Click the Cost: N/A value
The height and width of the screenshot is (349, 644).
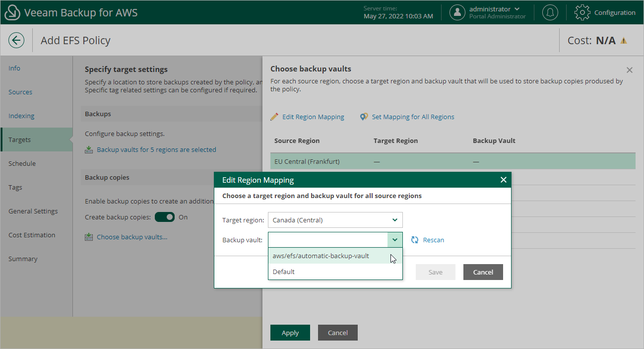point(606,41)
